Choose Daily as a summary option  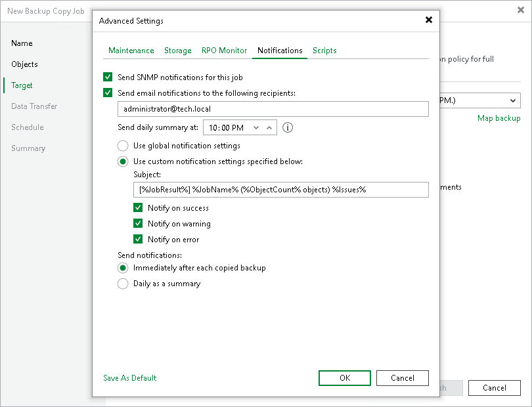pyautogui.click(x=123, y=284)
